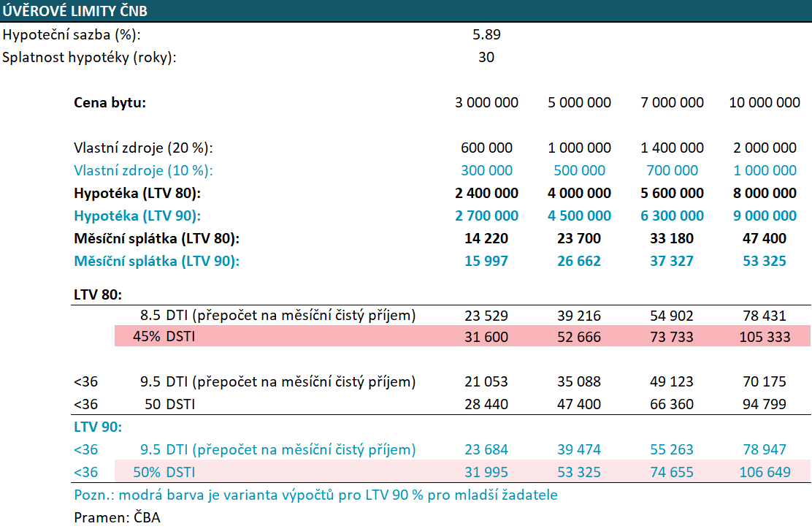This screenshot has height=529, width=812.
Task: Select the 8.5 DTI income value 23 529
Action: click(486, 316)
